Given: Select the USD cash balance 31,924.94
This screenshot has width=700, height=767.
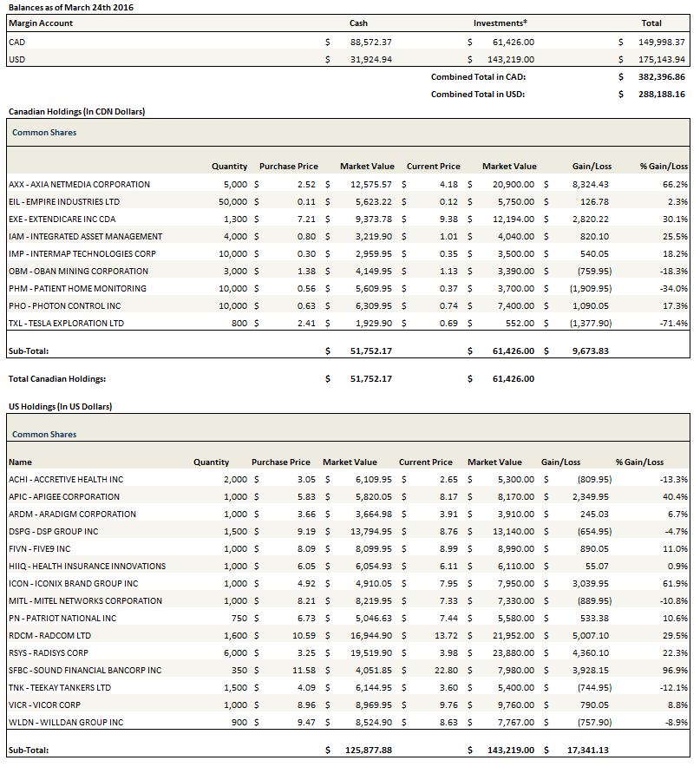Looking at the screenshot, I should click(370, 59).
